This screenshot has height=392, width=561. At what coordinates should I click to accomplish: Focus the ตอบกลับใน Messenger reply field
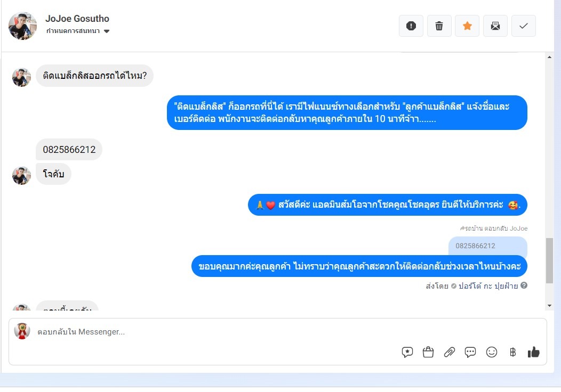[278, 332]
